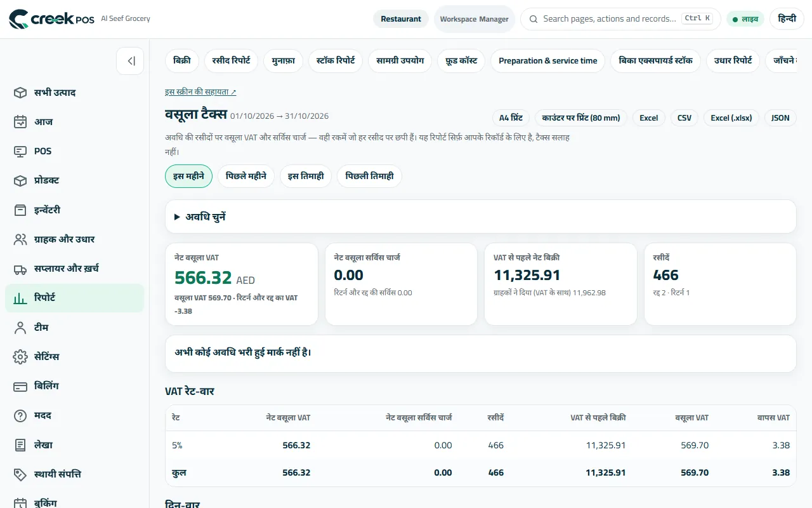812x508 pixels.
Task: Export report using Excel (.xlsx) button
Action: [731, 118]
